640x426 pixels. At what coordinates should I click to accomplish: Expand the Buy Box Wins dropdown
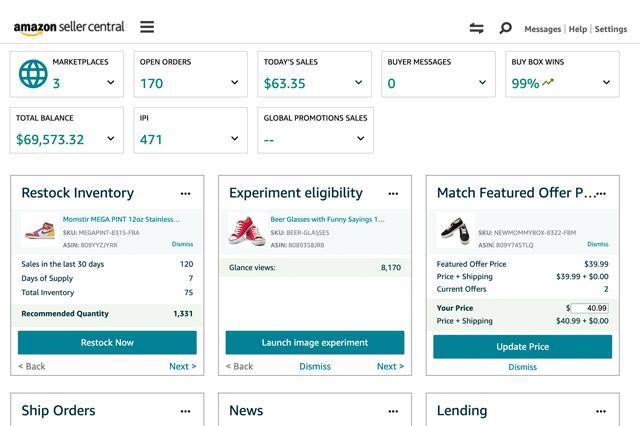[x=606, y=83]
